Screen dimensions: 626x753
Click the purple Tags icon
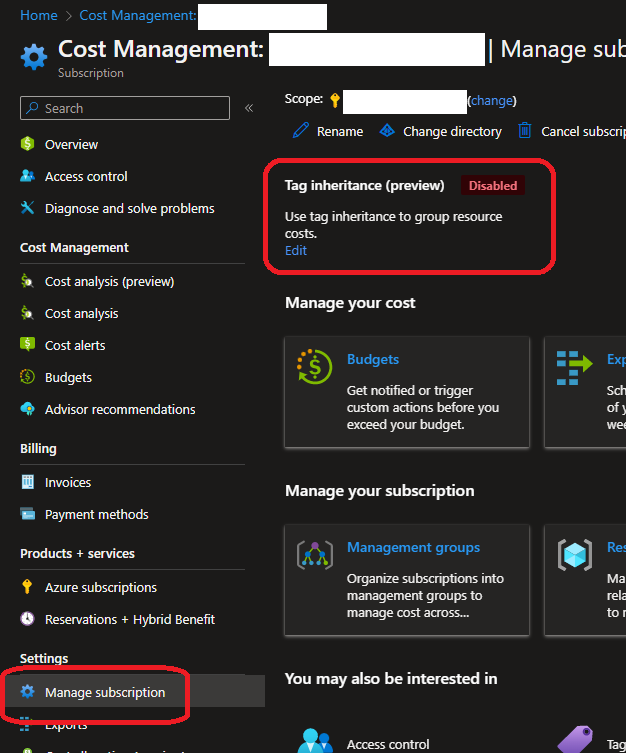pyautogui.click(x=575, y=740)
